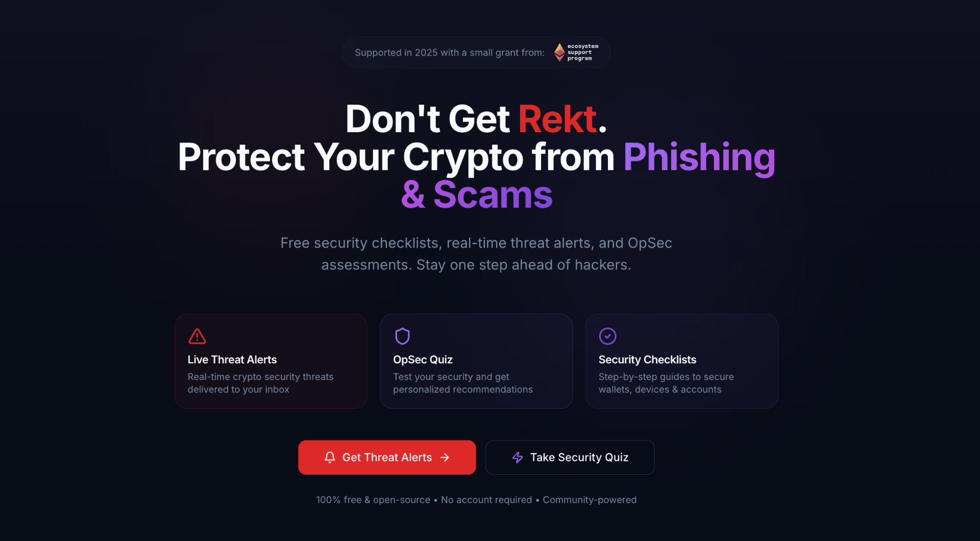Click the 'Test your security' card description
Screen dimensions: 980x541
462,383
